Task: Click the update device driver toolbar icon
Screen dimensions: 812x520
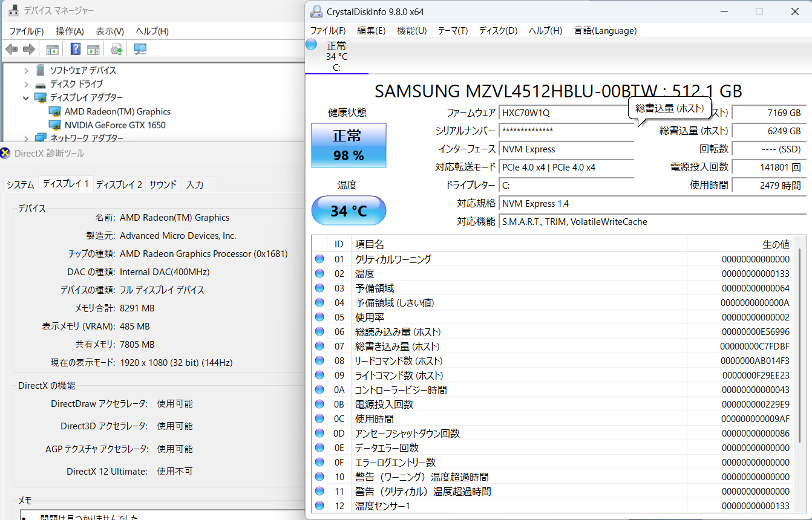Action: coord(117,50)
